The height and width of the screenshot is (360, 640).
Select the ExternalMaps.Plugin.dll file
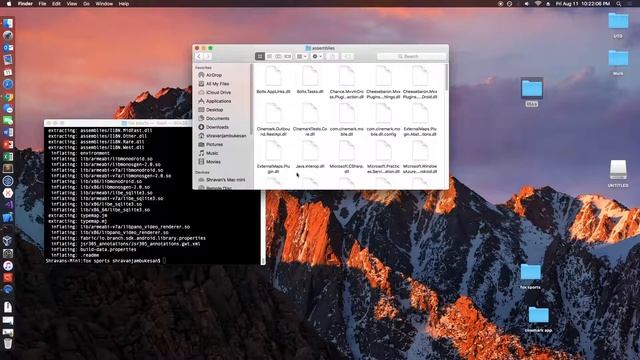pos(273,157)
